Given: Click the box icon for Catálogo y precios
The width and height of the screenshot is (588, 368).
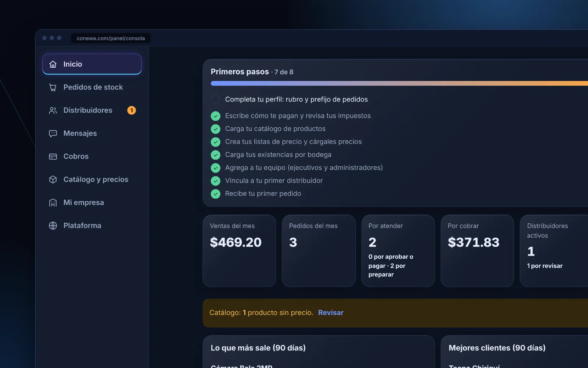Looking at the screenshot, I should (x=53, y=180).
